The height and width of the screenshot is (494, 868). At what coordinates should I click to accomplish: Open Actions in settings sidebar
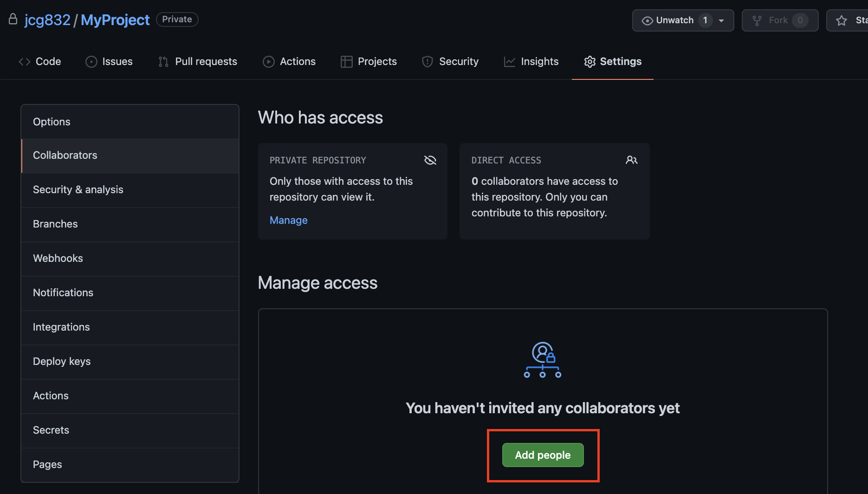(x=130, y=396)
